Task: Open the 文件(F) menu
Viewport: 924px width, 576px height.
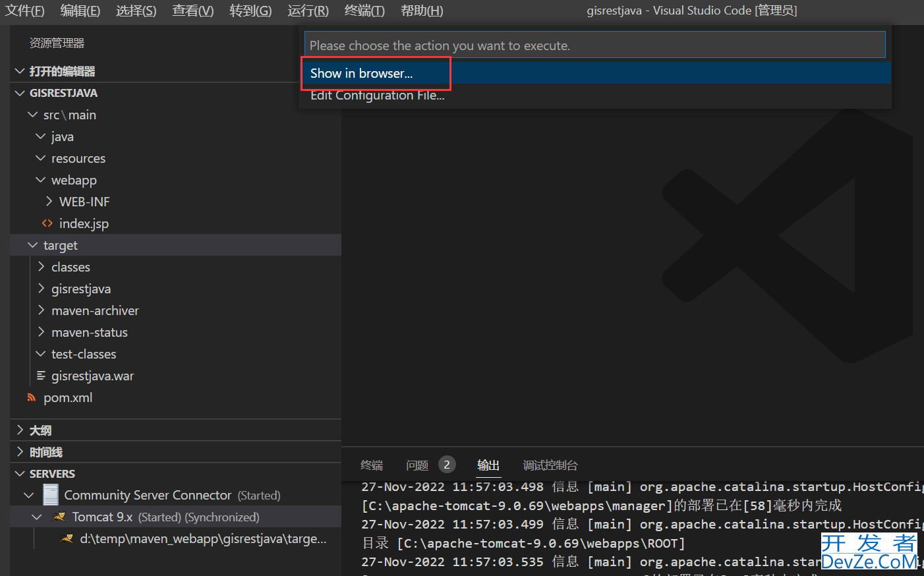Action: coord(25,11)
